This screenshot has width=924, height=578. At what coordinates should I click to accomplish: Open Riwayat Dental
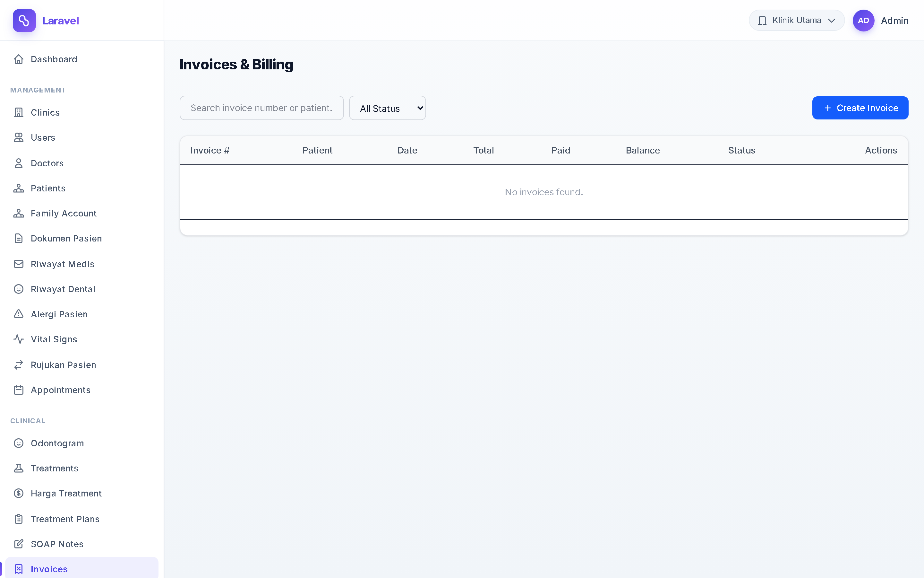tap(82, 289)
